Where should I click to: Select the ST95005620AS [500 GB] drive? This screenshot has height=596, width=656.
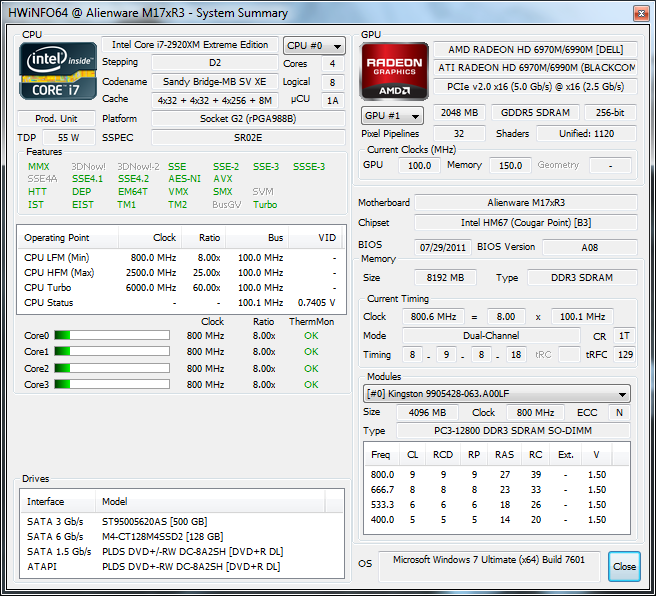tap(182, 522)
